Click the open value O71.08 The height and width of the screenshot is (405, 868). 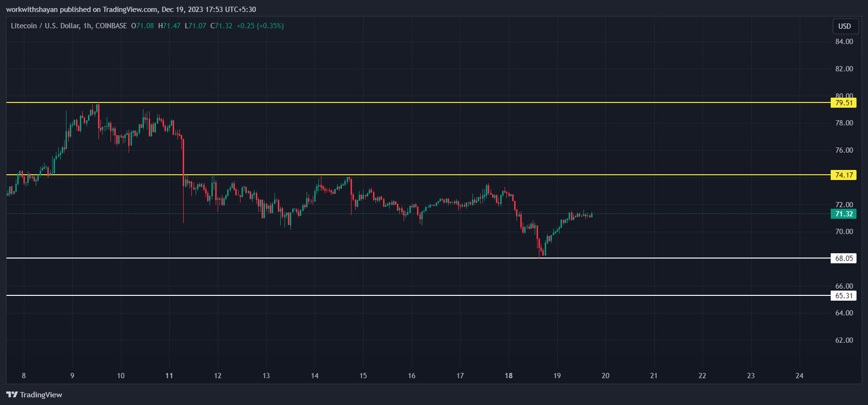click(x=143, y=26)
